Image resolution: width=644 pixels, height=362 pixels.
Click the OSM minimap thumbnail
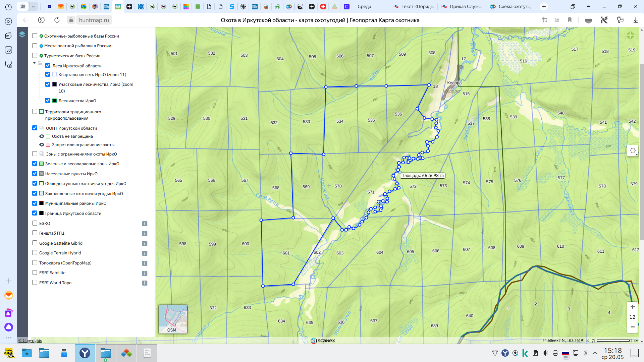(173, 319)
